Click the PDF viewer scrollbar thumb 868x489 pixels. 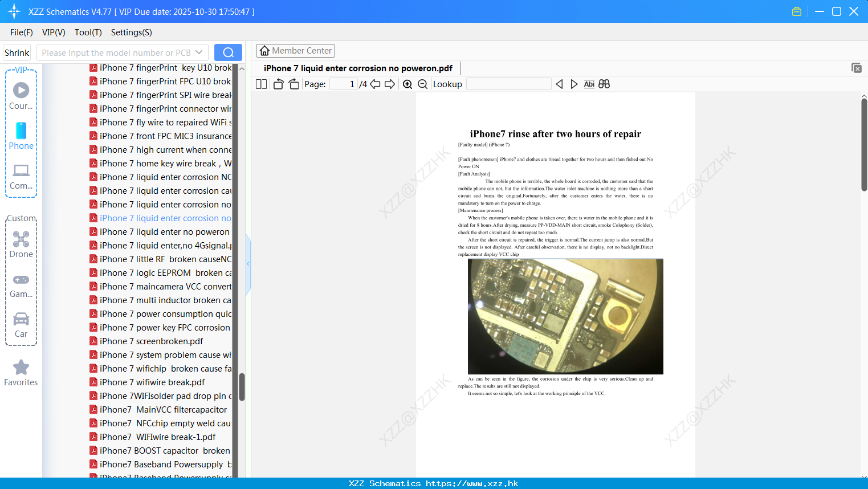point(864,145)
